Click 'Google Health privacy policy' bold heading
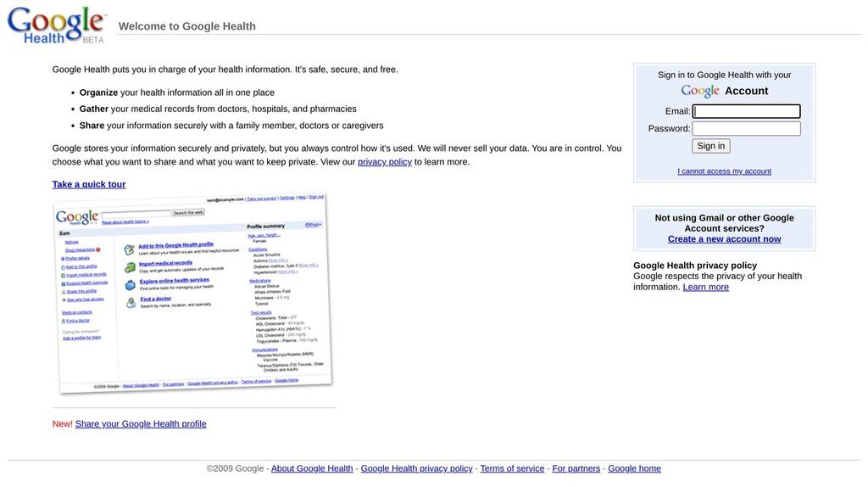 (x=695, y=266)
